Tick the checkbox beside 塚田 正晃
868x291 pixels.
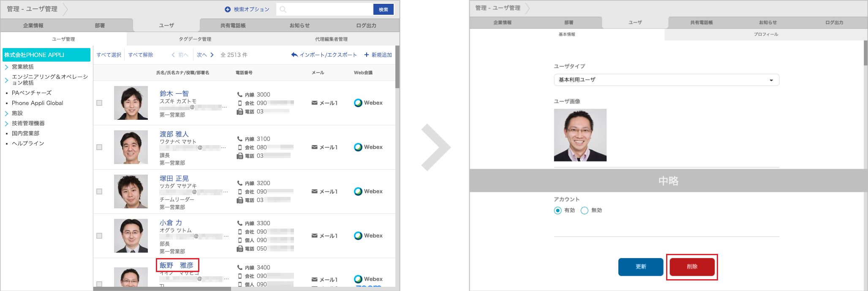pos(99,191)
